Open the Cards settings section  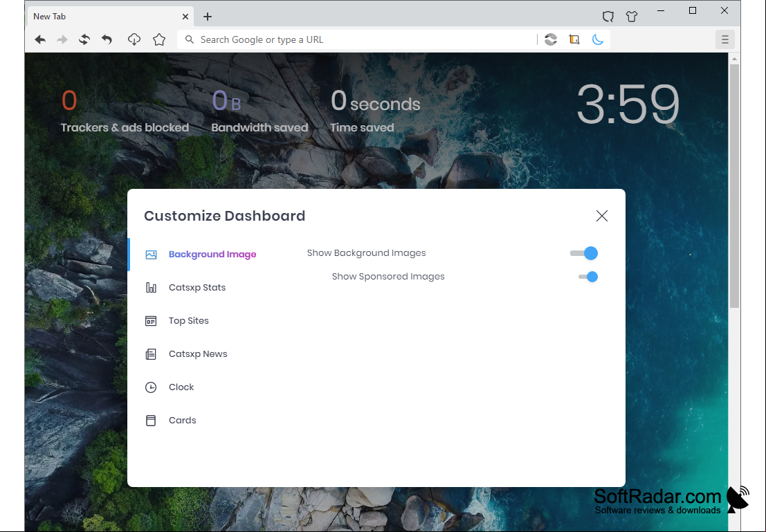coord(182,421)
